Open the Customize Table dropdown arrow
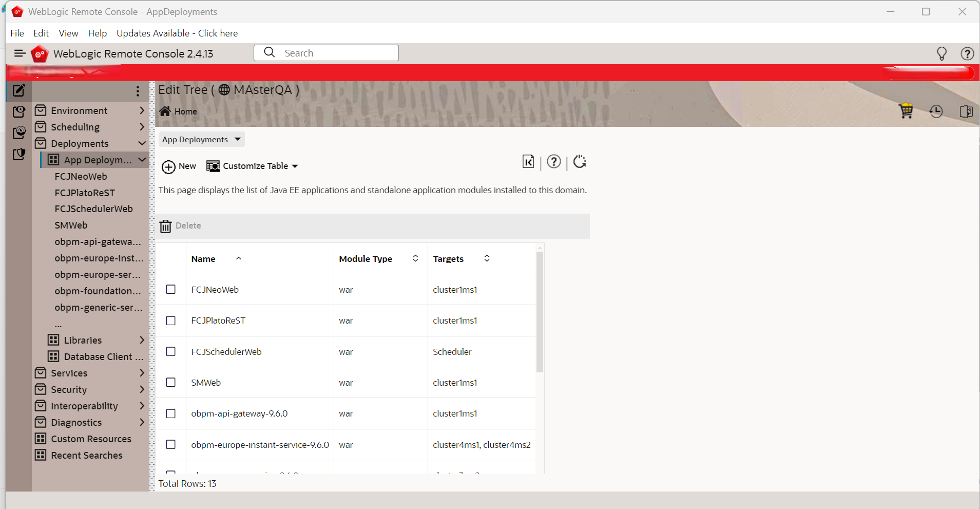Viewport: 980px width, 509px height. click(295, 166)
